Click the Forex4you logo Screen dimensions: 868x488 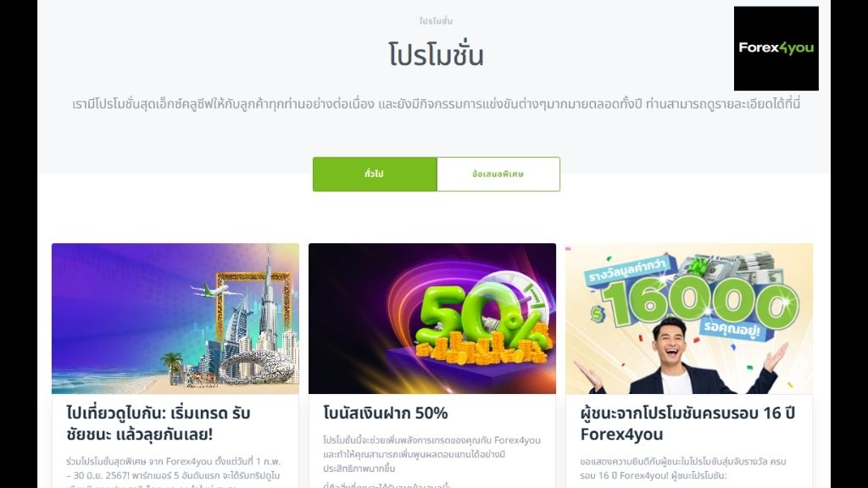pyautogui.click(x=776, y=48)
